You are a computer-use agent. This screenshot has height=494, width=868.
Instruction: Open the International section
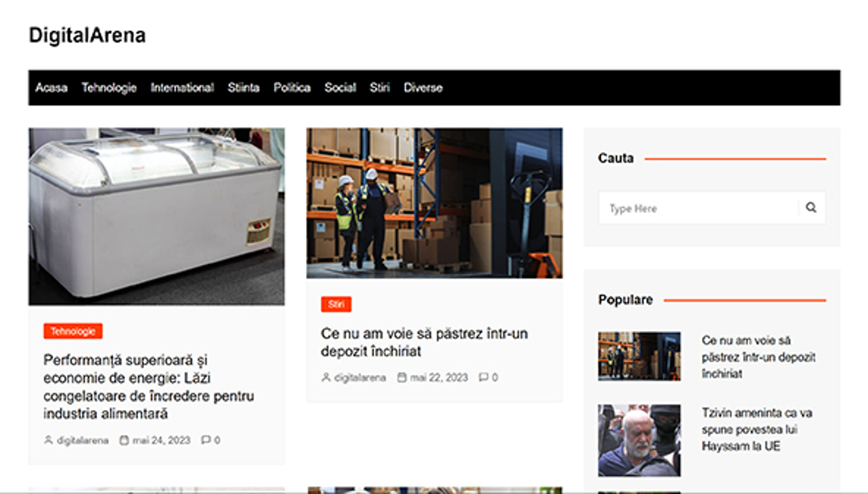(182, 87)
